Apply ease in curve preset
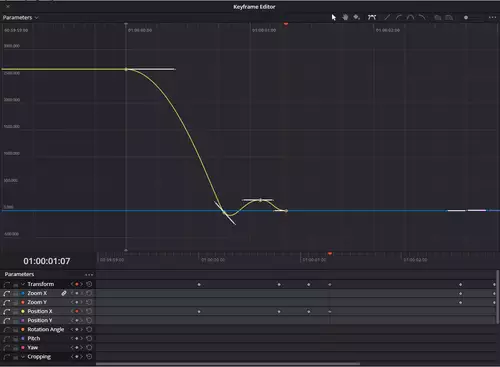 pos(399,17)
